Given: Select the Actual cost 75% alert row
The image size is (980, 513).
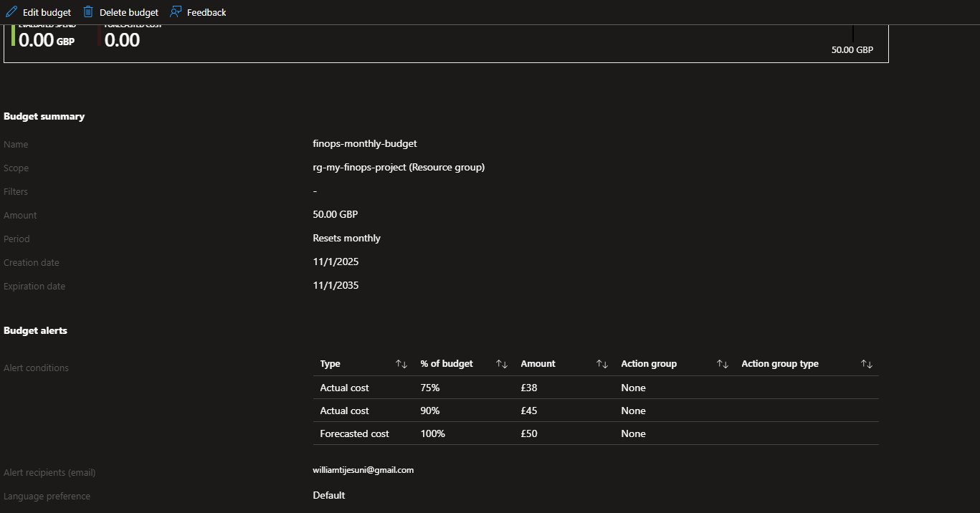Looking at the screenshot, I should pos(595,388).
